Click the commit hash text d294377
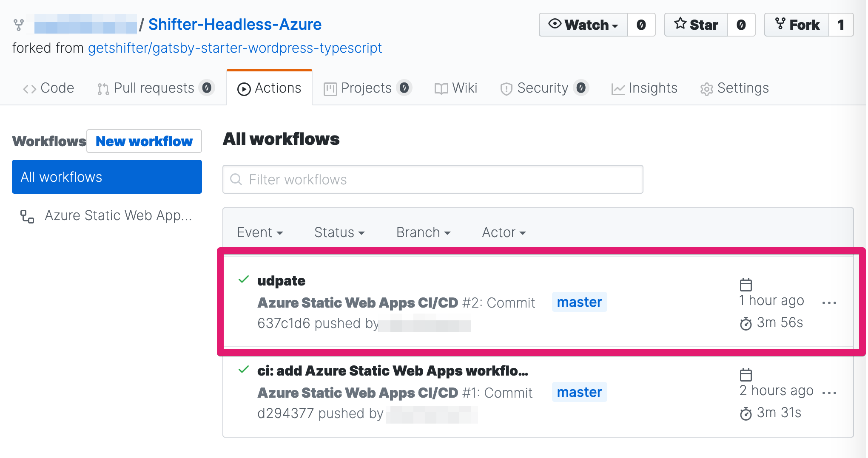 pos(285,413)
